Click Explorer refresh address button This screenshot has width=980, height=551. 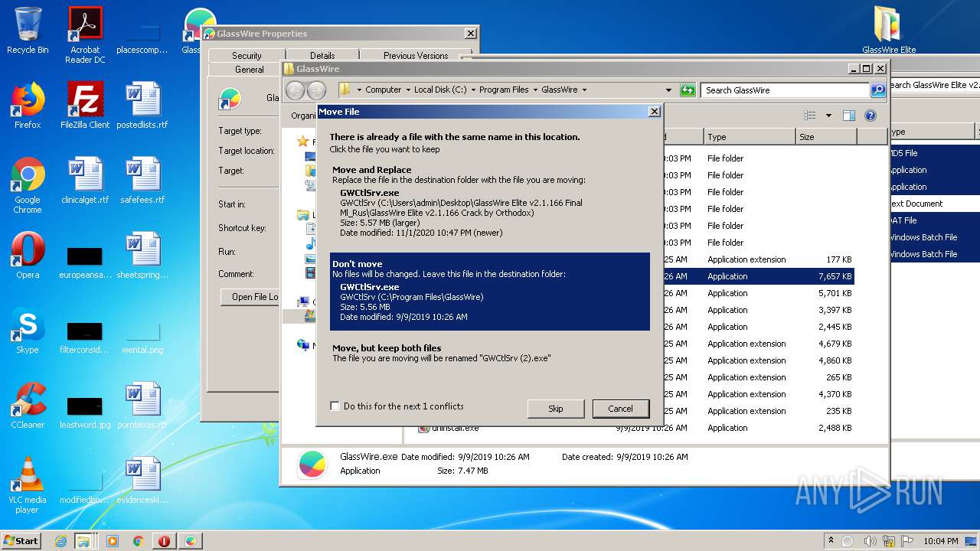click(688, 90)
